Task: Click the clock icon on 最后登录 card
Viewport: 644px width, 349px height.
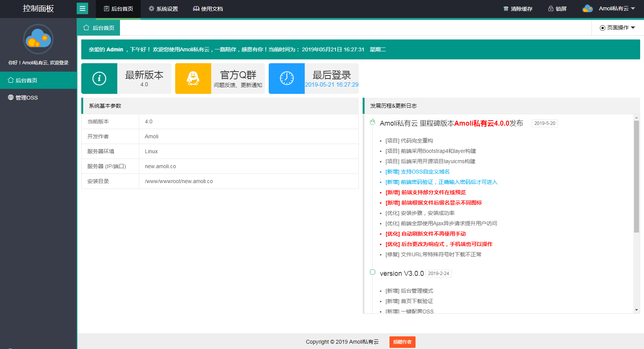Action: coord(286,79)
